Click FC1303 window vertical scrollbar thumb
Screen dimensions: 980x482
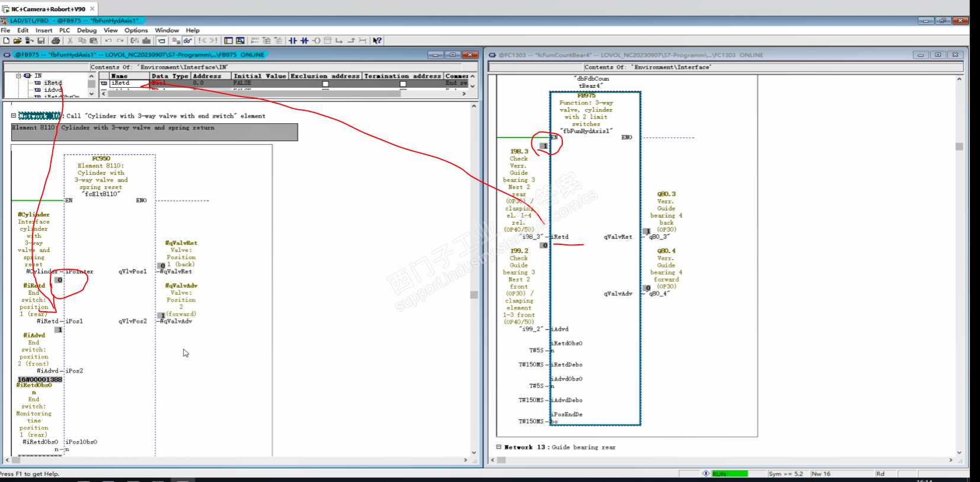pos(959,146)
